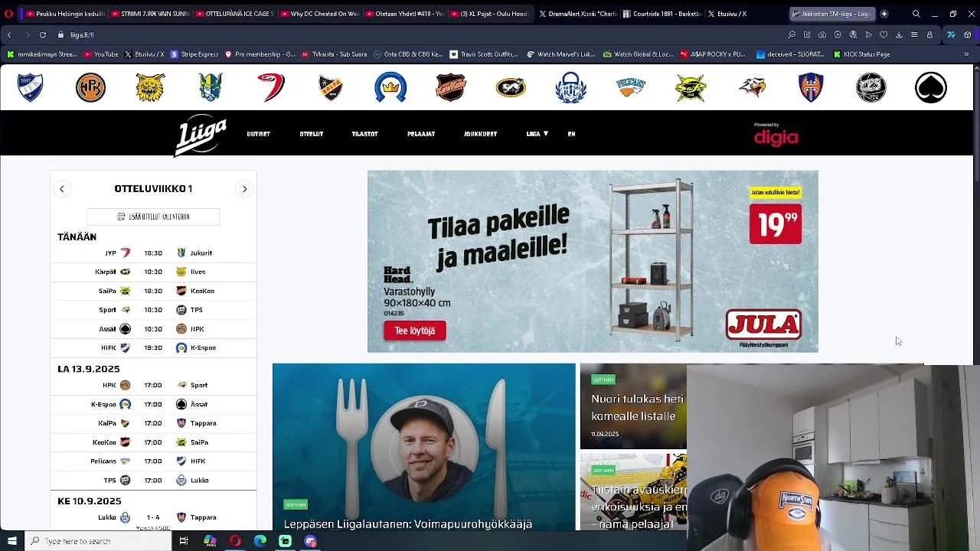Open YouTube bookmark in bookmarks bar
The image size is (980, 551).
point(101,54)
